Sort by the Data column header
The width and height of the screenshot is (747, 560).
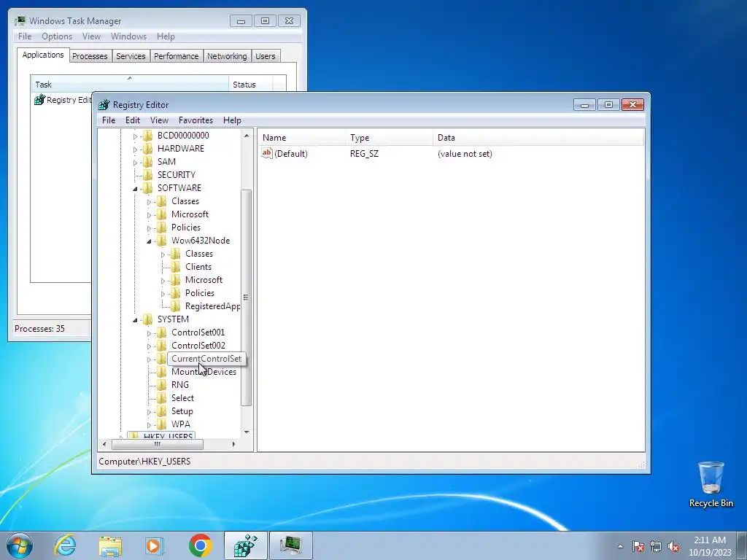(538, 138)
